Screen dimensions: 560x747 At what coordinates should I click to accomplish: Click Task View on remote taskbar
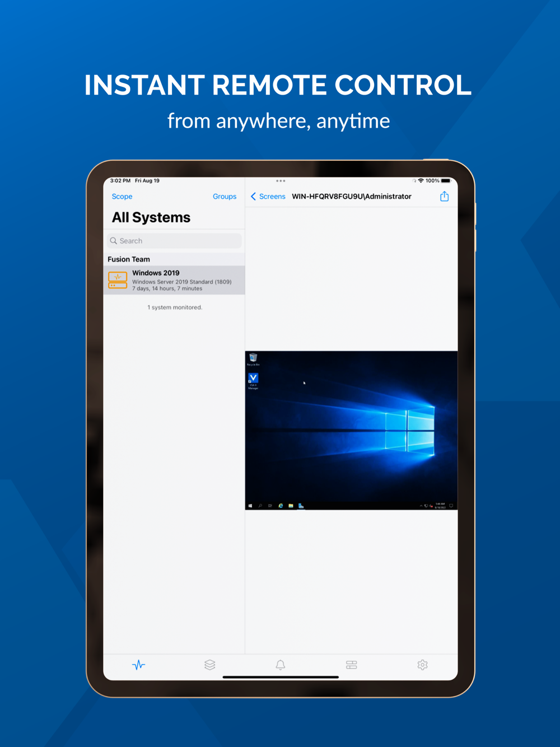270,506
